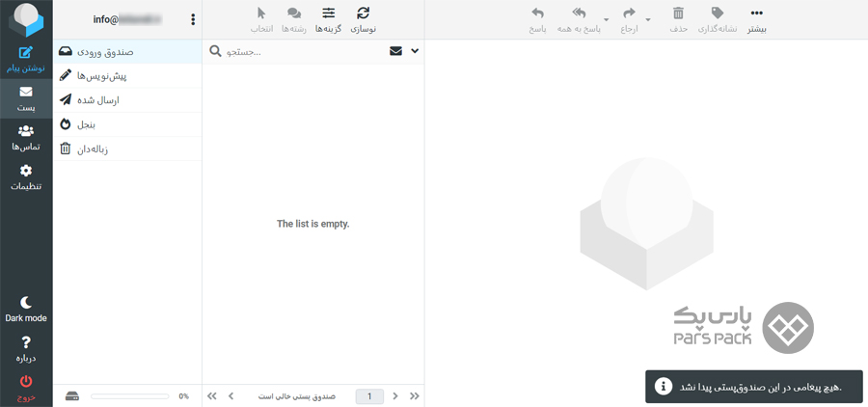Open the folder actions three-dot menu
This screenshot has width=868, height=407.
pyautogui.click(x=193, y=19)
